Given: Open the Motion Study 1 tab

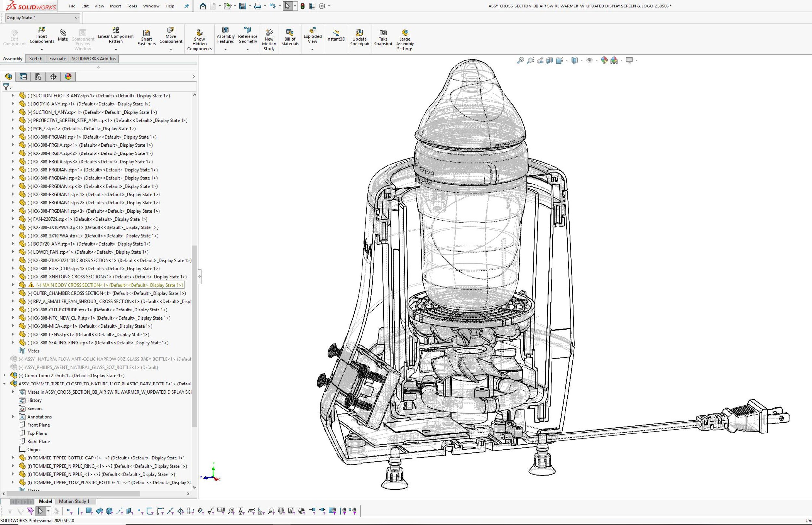Looking at the screenshot, I should [74, 501].
